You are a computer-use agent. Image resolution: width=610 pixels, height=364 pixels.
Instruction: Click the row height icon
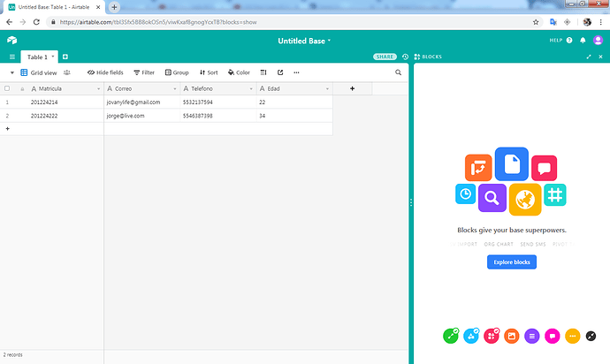click(264, 72)
